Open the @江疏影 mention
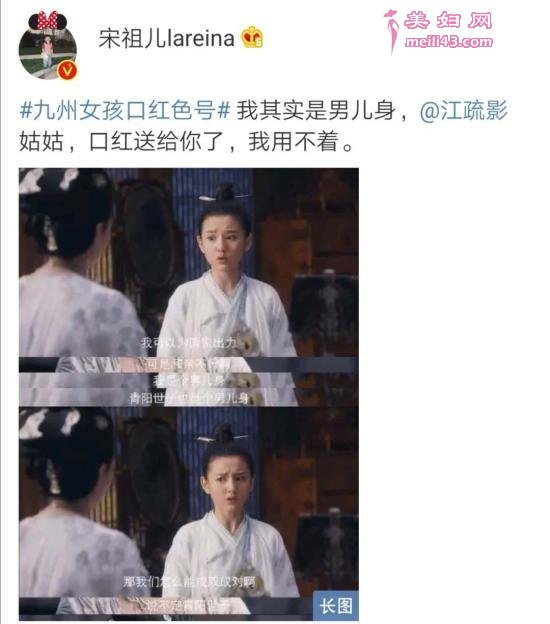This screenshot has width=550, height=624. pyautogui.click(x=464, y=110)
